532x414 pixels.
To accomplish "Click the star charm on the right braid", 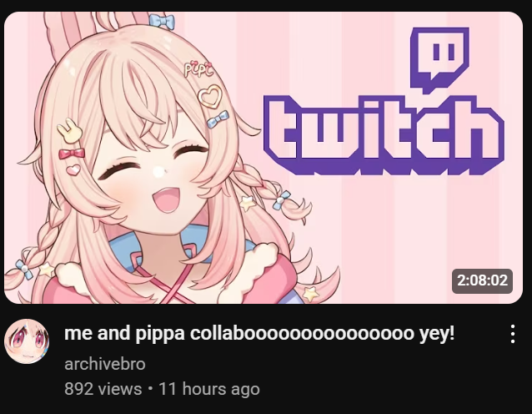I will pos(248,203).
